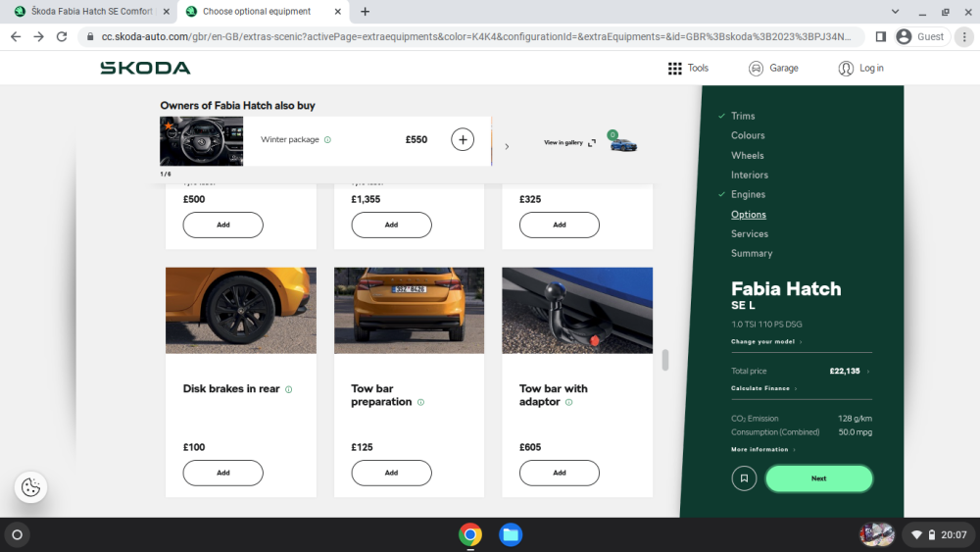Click the 128 g/km emission value

click(x=855, y=419)
